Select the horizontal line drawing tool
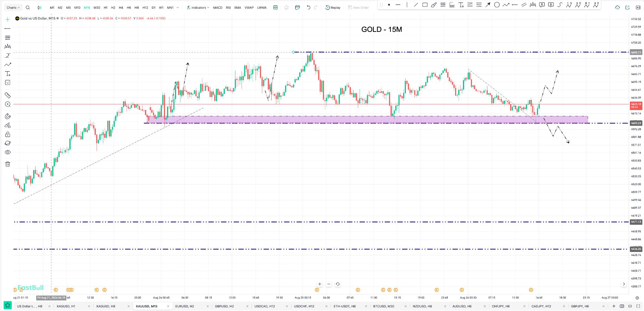644x311 pixels. click(x=398, y=5)
